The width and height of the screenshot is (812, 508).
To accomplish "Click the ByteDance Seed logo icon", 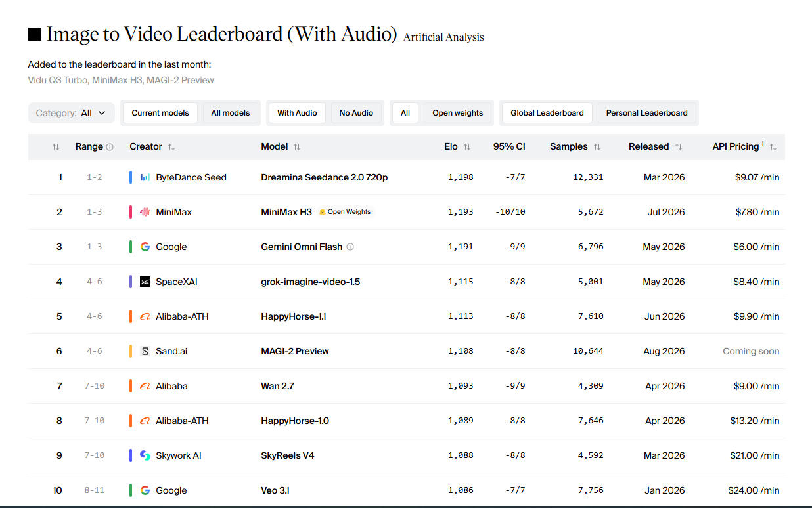I will 145,177.
